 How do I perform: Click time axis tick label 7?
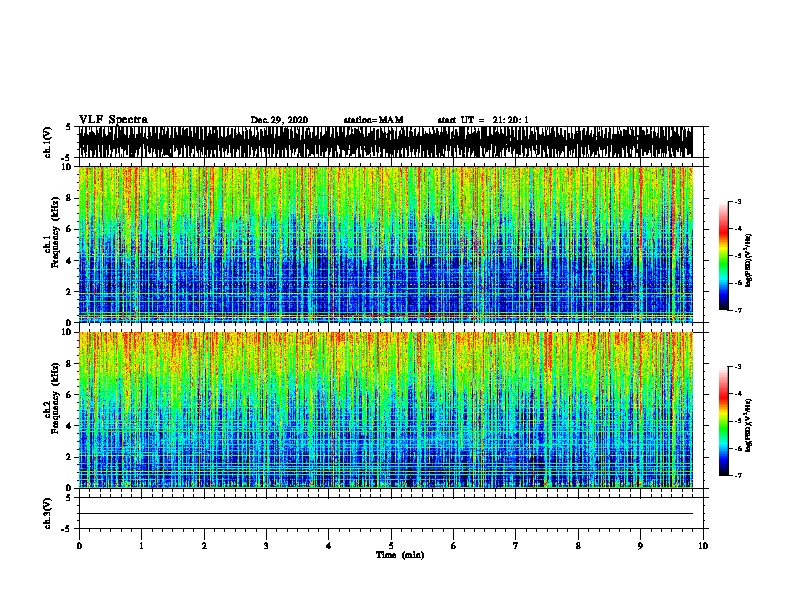click(516, 546)
